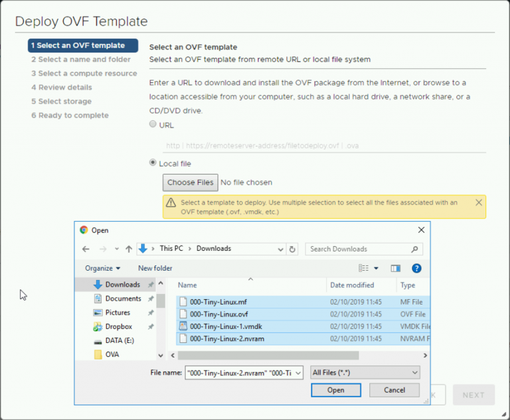Click the pin icon next to Downloads
Screen dimensions: 510x420
click(x=151, y=285)
